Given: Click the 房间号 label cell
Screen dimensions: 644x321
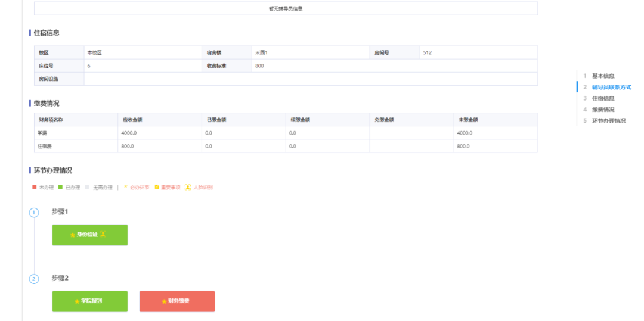Looking at the screenshot, I should pyautogui.click(x=394, y=52).
